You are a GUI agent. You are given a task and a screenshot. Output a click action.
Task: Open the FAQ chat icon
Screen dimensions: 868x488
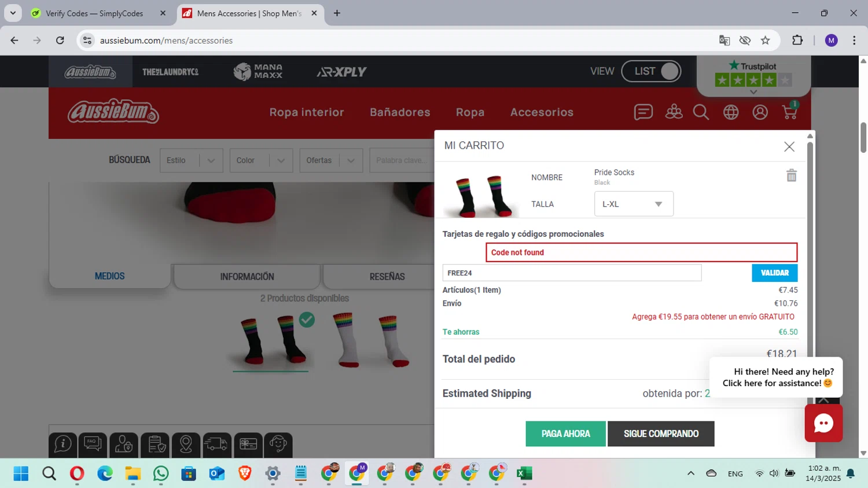[x=93, y=445]
